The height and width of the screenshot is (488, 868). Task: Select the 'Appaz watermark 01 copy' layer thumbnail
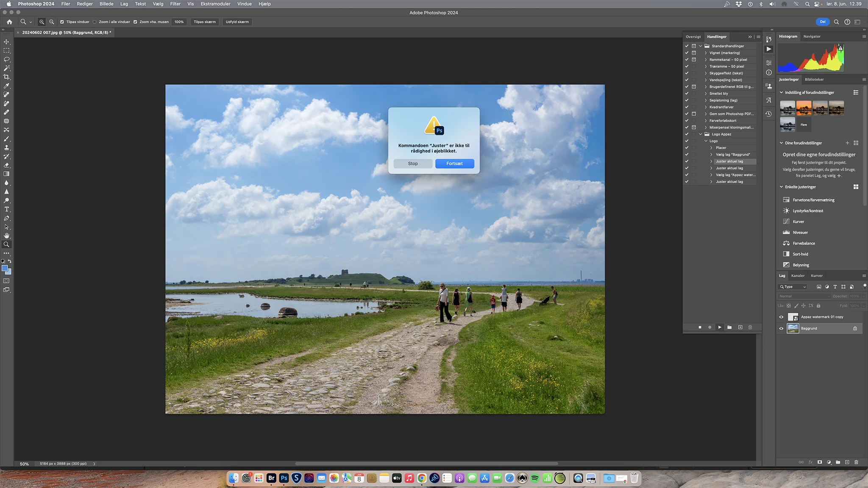793,317
